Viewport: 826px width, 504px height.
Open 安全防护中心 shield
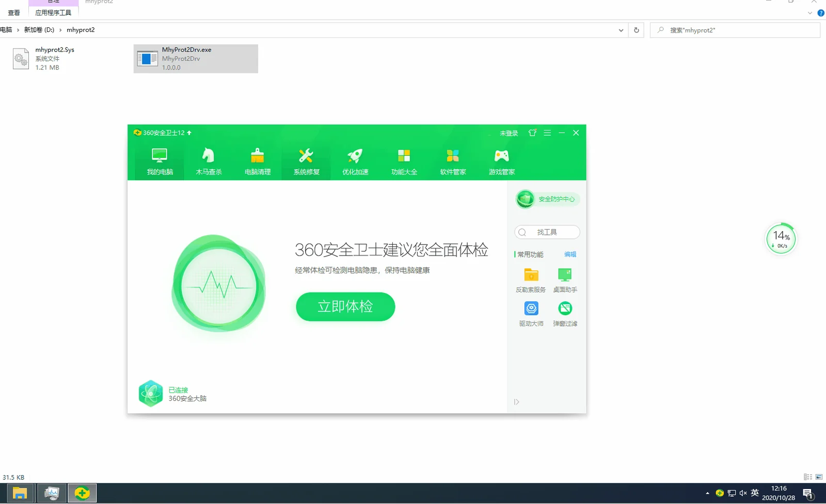[x=547, y=199]
